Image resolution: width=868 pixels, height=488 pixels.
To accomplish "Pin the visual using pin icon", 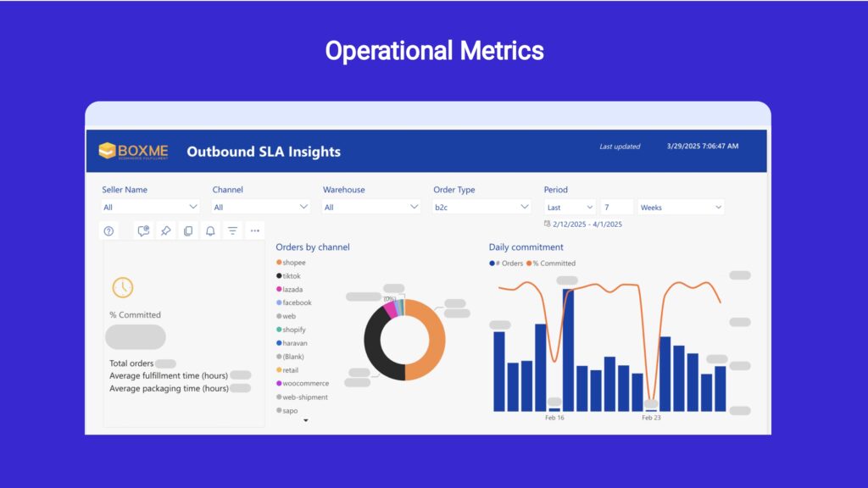I will (x=166, y=230).
